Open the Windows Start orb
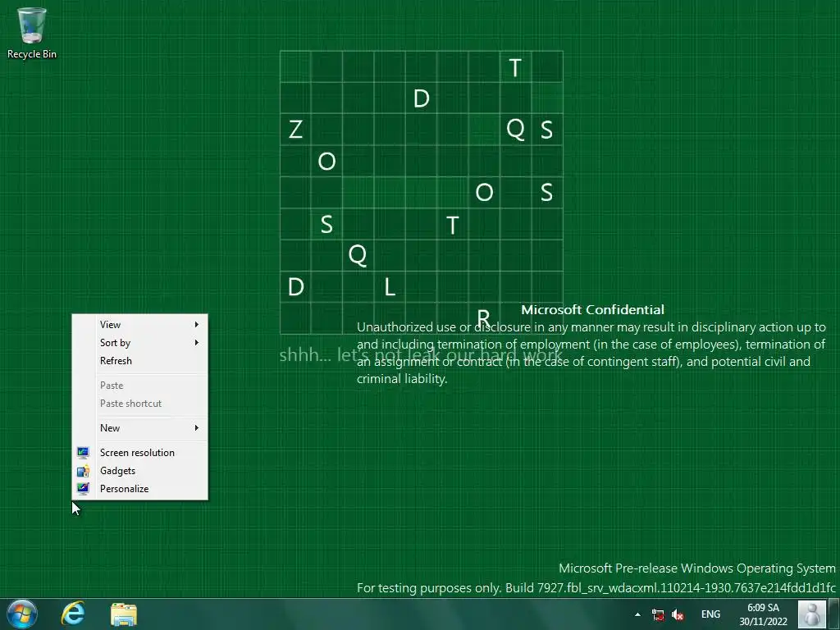This screenshot has width=840, height=630. pos(22,614)
